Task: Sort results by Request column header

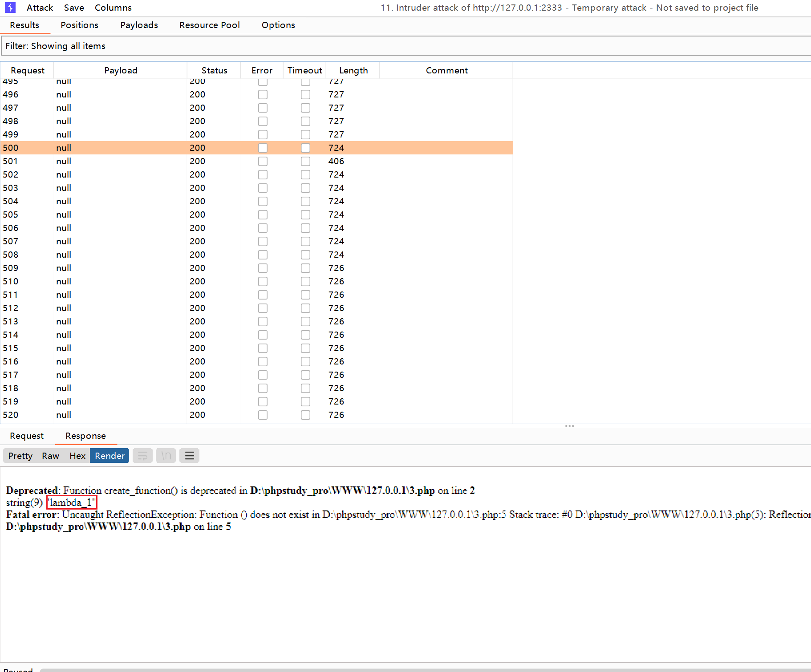Action: 27,70
